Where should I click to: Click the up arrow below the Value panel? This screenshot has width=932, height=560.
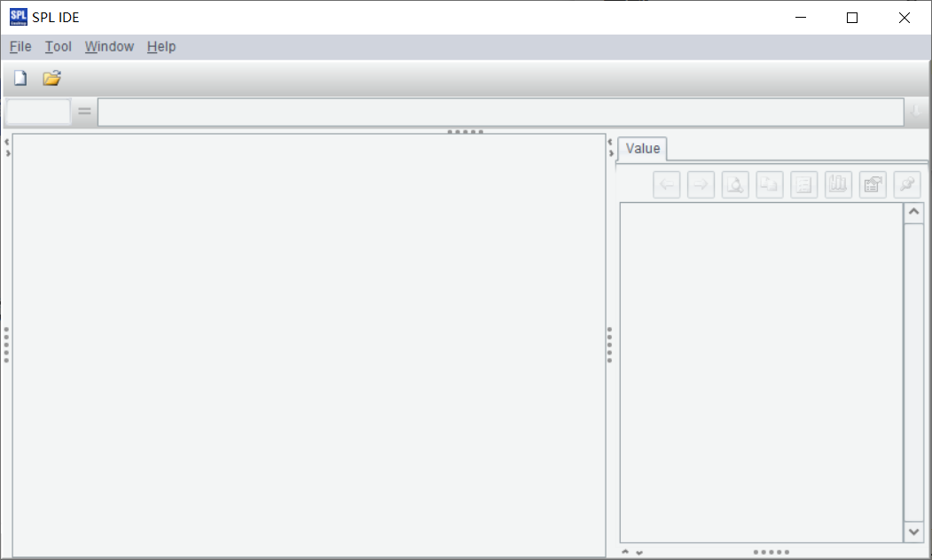click(625, 552)
